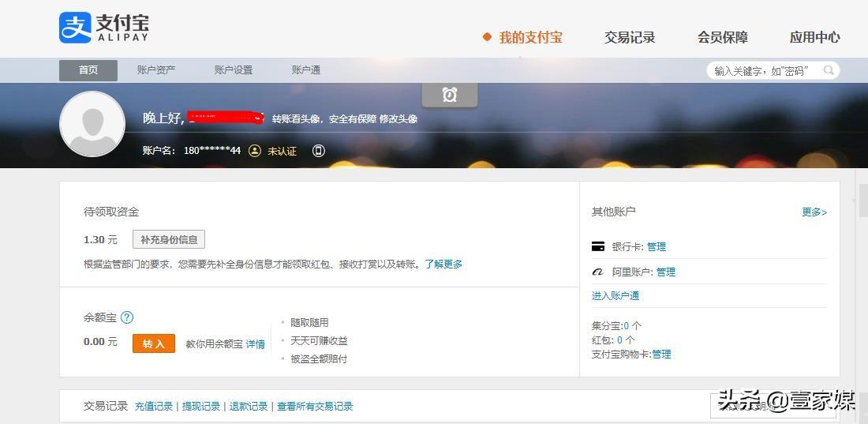
Task: Click the mobile phone binding icon
Action: (319, 151)
